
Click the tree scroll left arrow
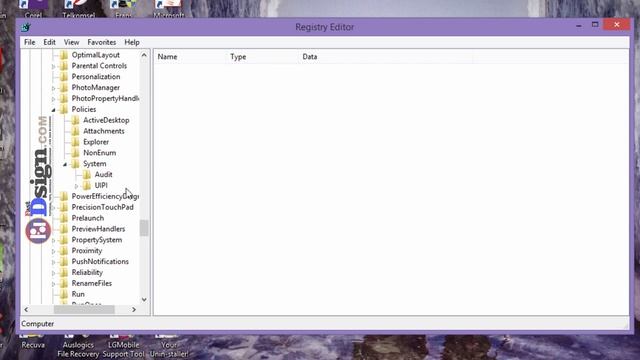point(26,310)
